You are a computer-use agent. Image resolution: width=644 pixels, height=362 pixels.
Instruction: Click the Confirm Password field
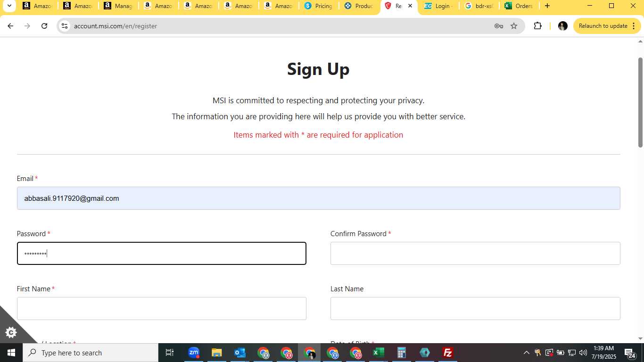pos(475,253)
